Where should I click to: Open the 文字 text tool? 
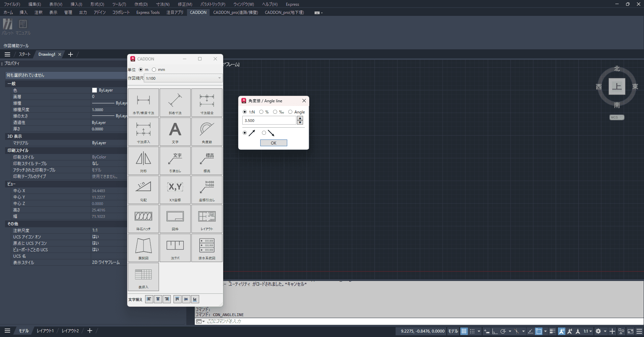coord(175,131)
